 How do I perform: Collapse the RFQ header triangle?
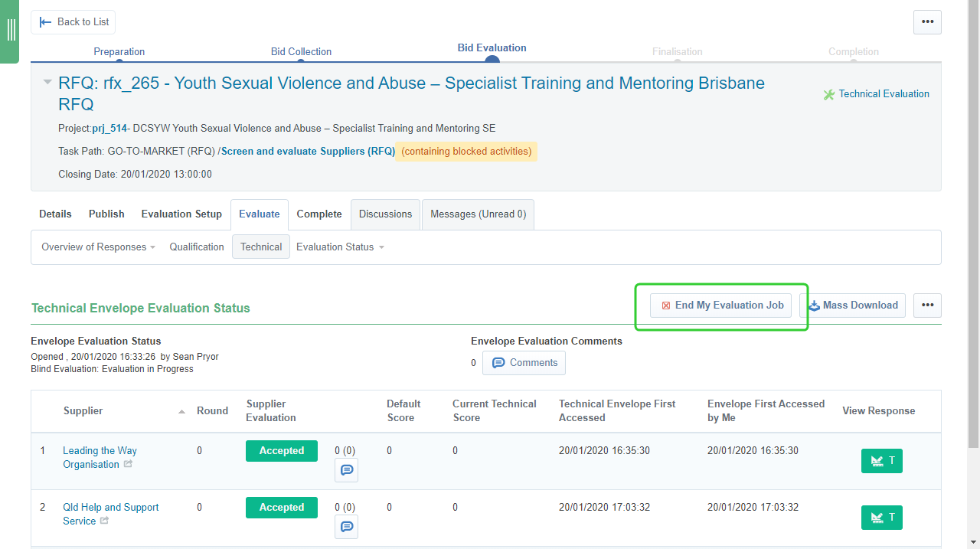(47, 82)
